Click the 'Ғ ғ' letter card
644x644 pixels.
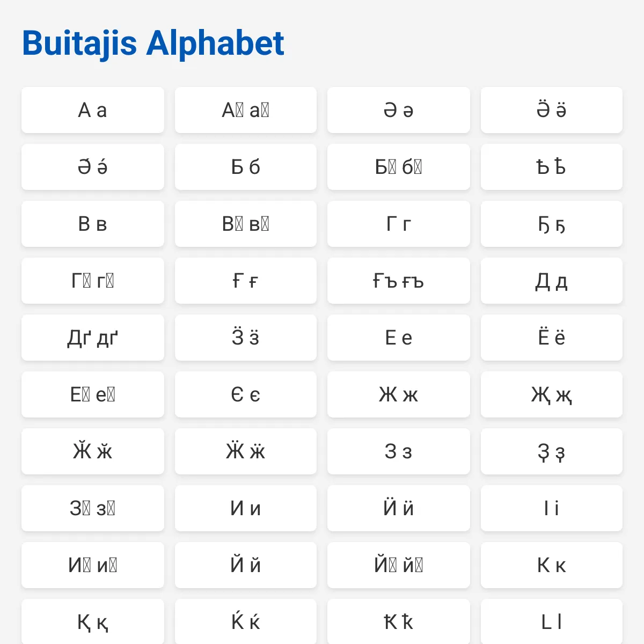pos(246,281)
